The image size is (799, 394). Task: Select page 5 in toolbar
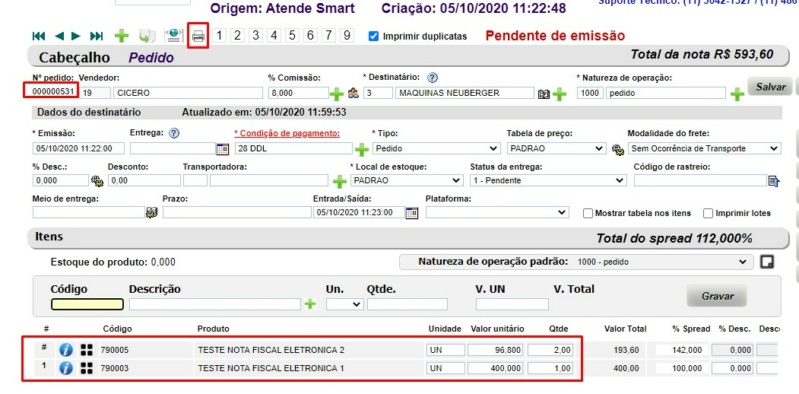(292, 35)
